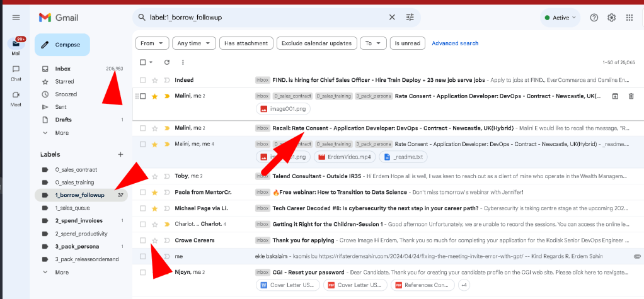The height and width of the screenshot is (299, 644).
Task: Open the Settings gear
Action: click(612, 18)
